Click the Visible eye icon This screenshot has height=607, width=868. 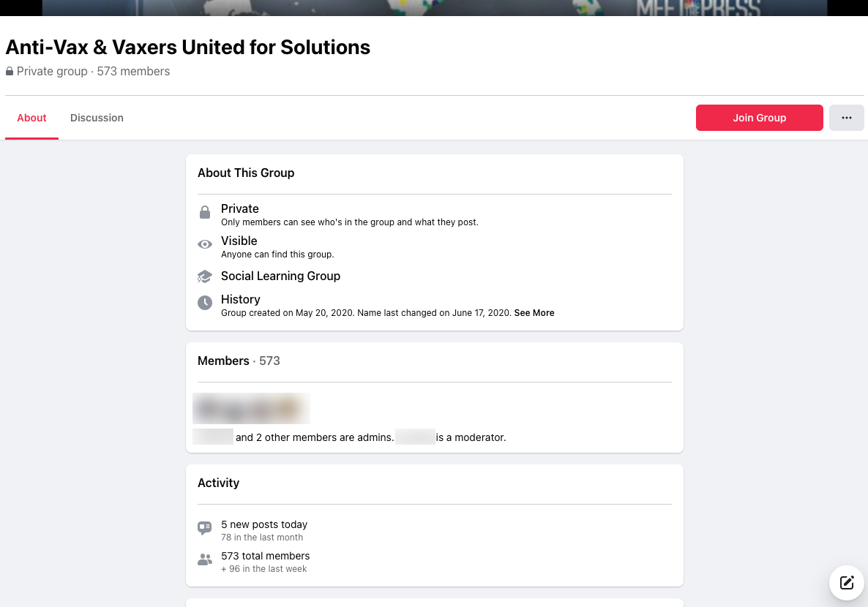point(205,244)
